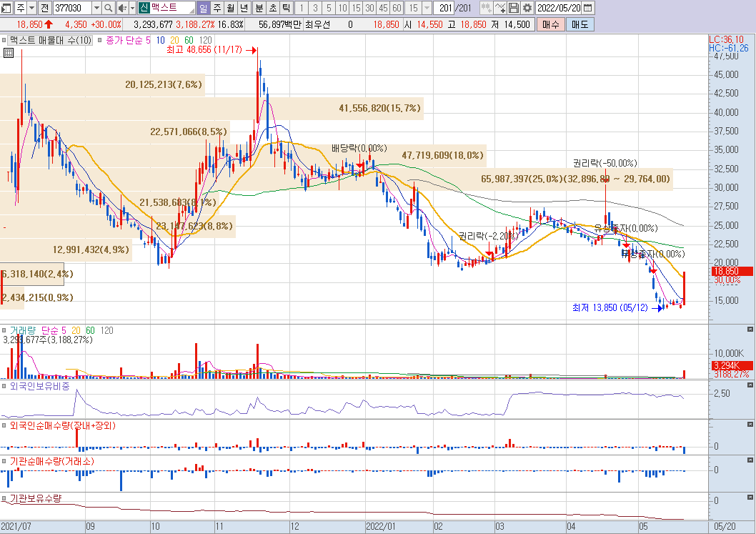Click the 5-day moving average legend label

(148, 41)
